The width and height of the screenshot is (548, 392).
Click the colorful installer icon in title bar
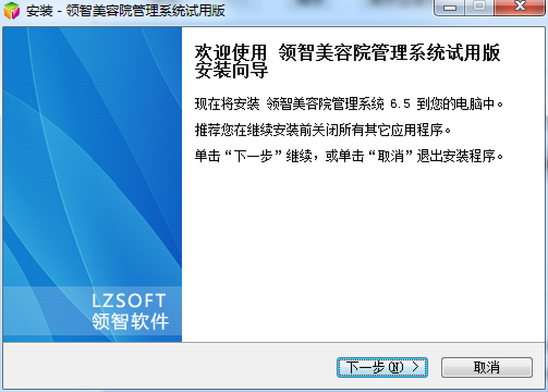tap(12, 11)
